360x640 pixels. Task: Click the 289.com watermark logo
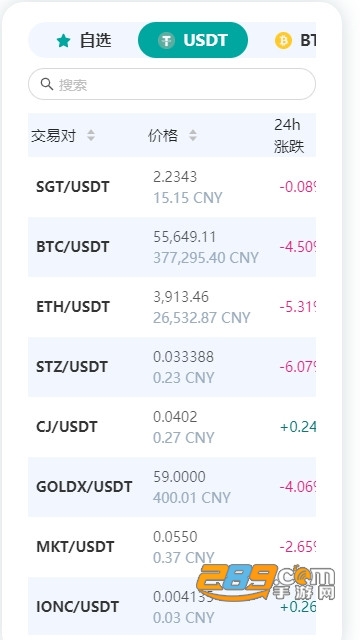pos(265,582)
